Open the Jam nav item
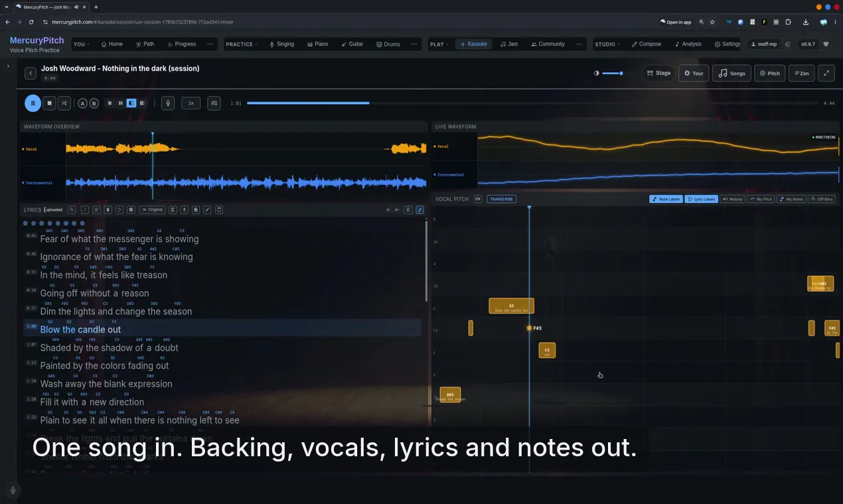The width and height of the screenshot is (843, 504). click(508, 44)
